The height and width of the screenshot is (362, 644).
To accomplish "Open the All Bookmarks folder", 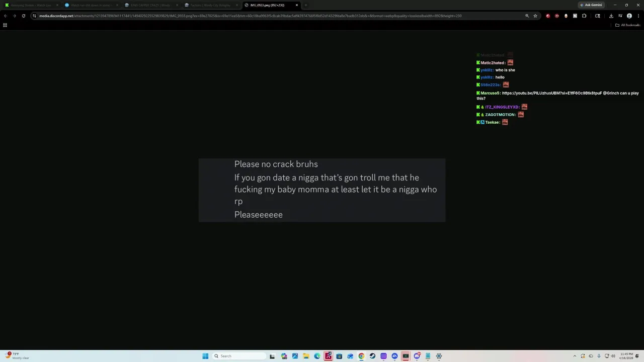I will pos(627,25).
